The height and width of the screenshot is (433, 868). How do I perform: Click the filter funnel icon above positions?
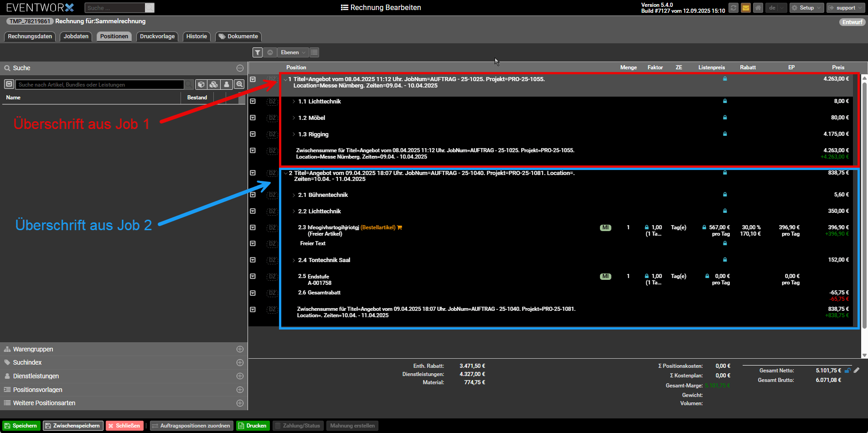click(x=258, y=52)
